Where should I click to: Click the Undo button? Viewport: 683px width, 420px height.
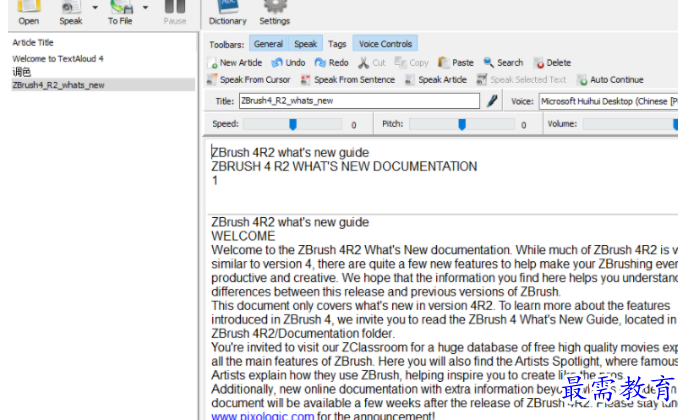tap(288, 63)
